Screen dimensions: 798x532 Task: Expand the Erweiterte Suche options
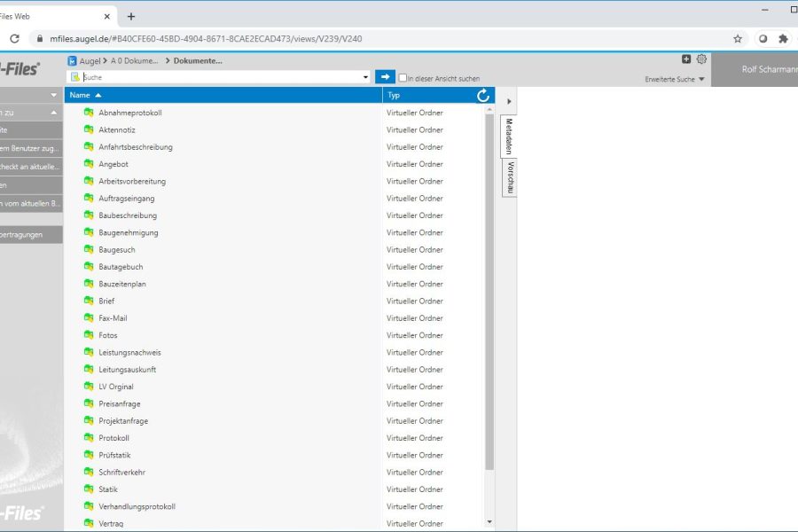tap(675, 80)
